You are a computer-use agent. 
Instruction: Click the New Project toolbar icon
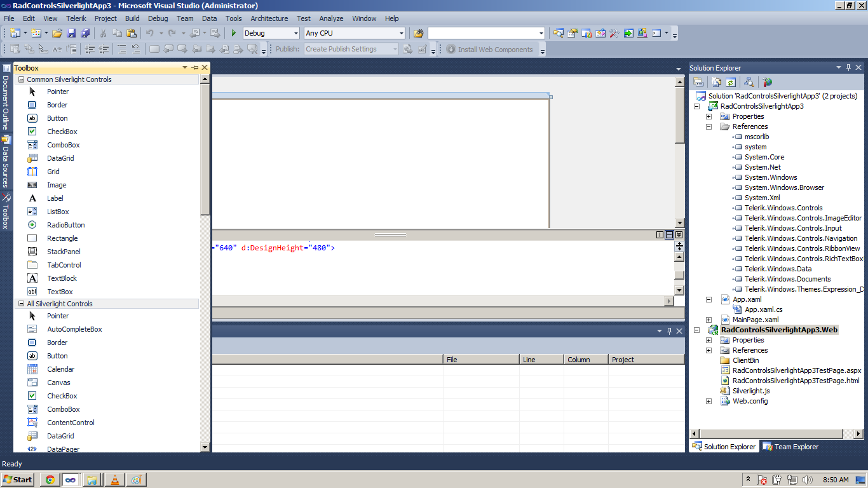coord(15,33)
